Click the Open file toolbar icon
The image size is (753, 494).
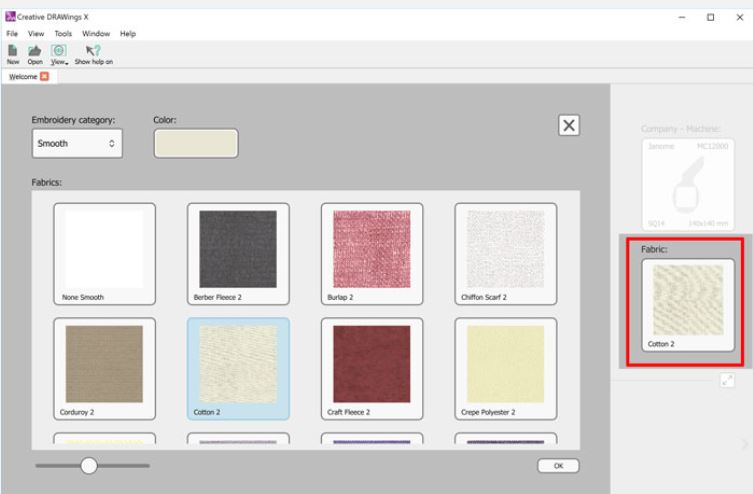35,53
